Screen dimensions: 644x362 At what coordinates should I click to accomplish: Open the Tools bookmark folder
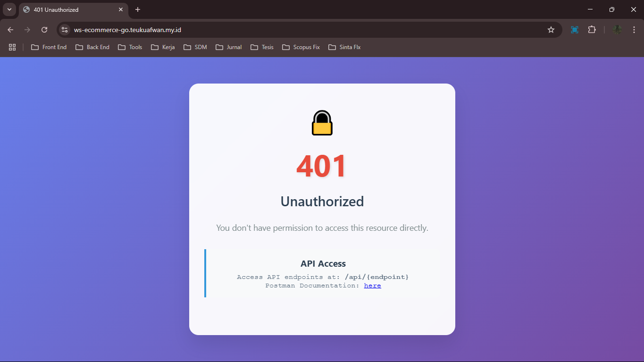pyautogui.click(x=130, y=47)
